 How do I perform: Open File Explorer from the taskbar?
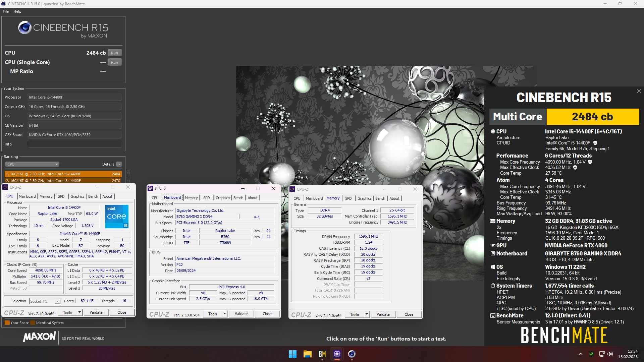(307, 354)
